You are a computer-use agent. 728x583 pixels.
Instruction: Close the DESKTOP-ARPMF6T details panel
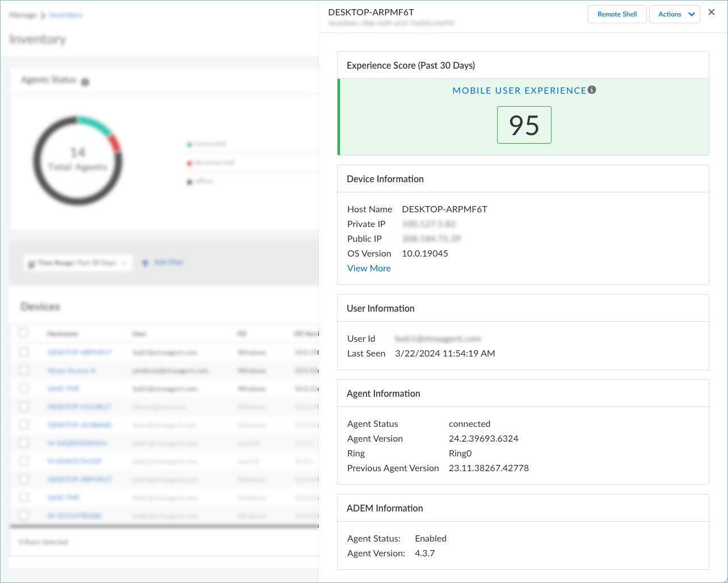click(712, 12)
